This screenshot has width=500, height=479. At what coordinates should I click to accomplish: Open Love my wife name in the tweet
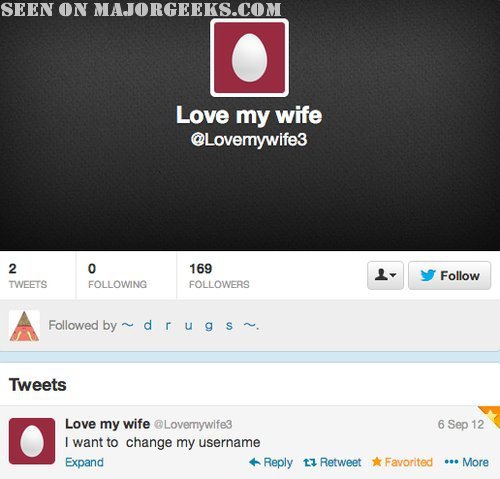click(x=107, y=424)
